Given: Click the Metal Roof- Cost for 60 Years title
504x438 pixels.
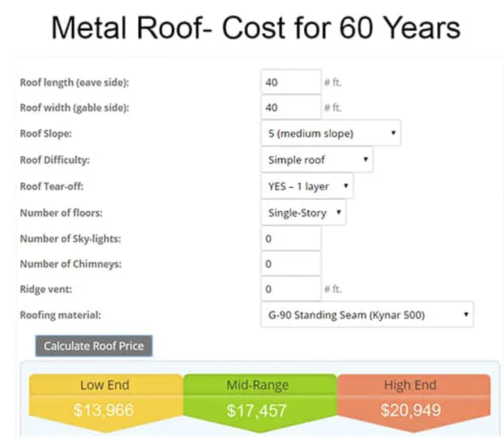Looking at the screenshot, I should click(256, 28).
